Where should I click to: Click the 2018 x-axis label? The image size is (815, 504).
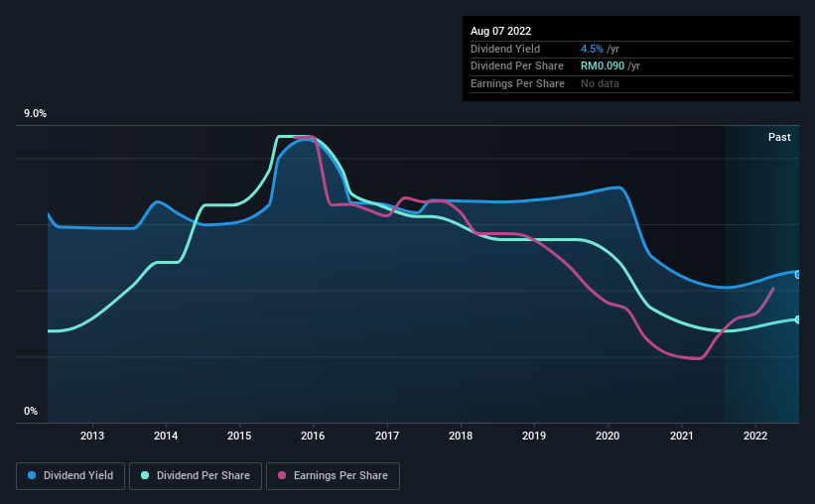click(x=461, y=436)
